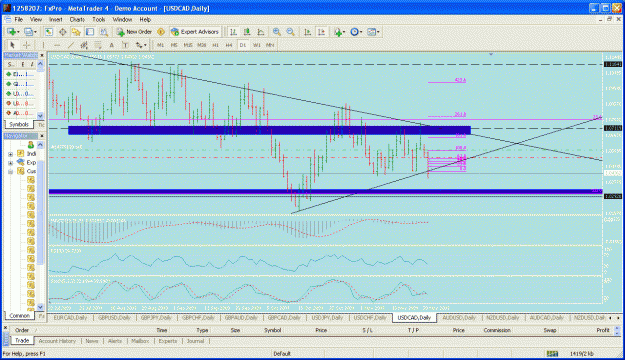Toggle auto scroll chart icon
This screenshot has height=360, width=625.
[x=307, y=32]
